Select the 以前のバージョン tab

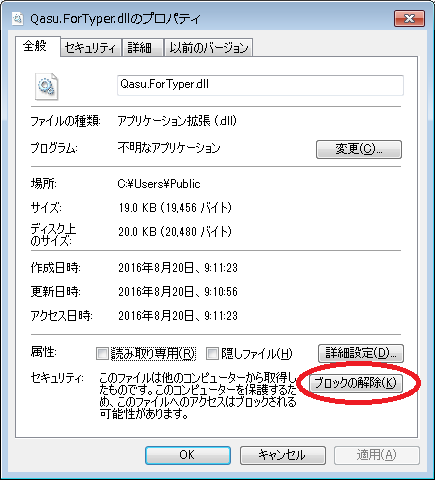[x=209, y=48]
